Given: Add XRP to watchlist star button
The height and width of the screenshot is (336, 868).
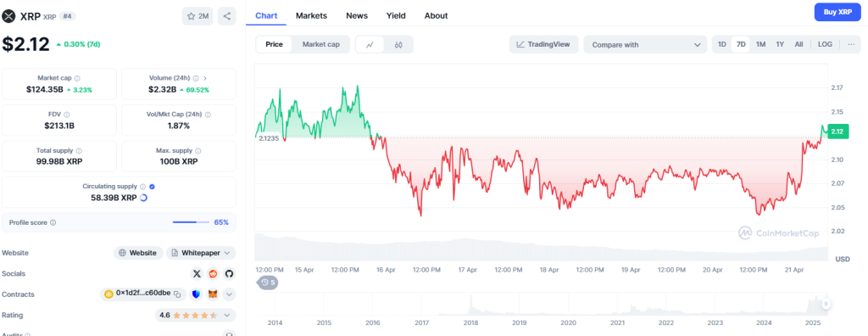Looking at the screenshot, I should (198, 16).
